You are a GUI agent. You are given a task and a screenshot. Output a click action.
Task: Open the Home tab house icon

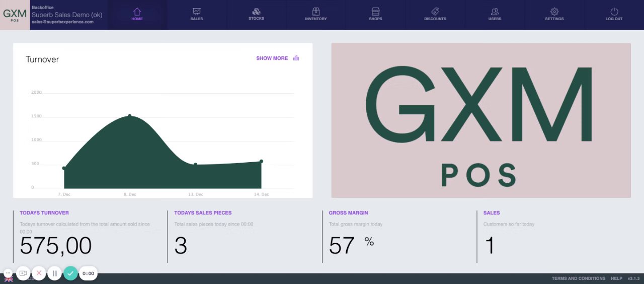tap(137, 11)
